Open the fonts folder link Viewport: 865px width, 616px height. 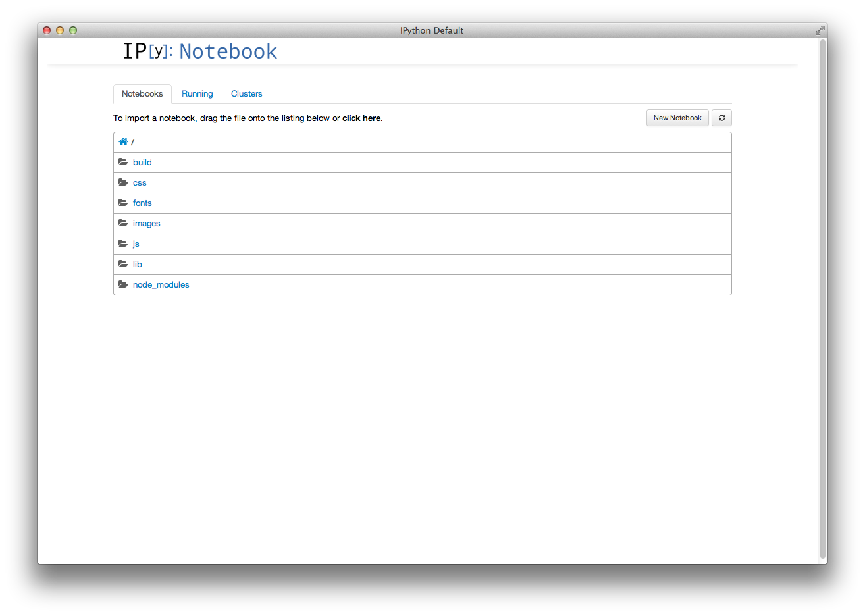click(x=142, y=203)
